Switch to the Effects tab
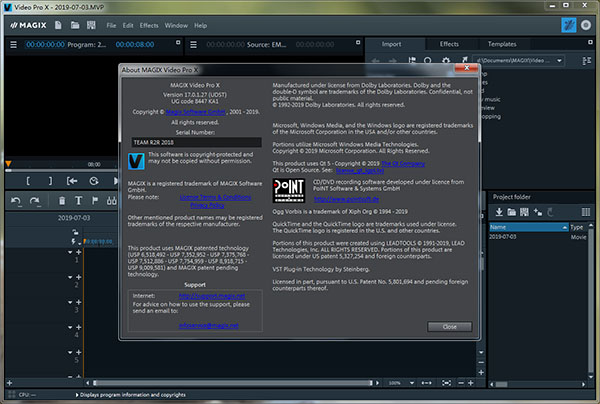 click(449, 44)
